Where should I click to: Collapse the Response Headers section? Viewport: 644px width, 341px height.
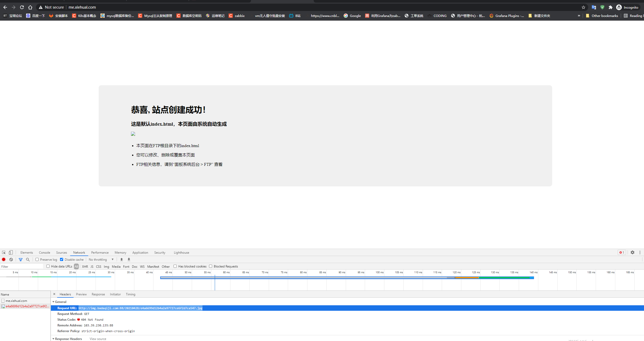pyautogui.click(x=53, y=339)
